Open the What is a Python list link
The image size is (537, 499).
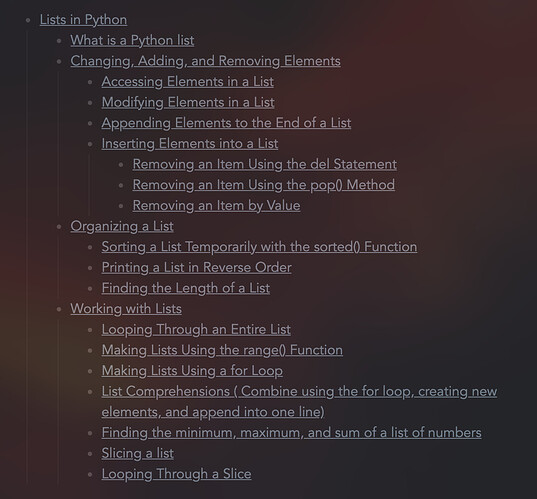(132, 40)
